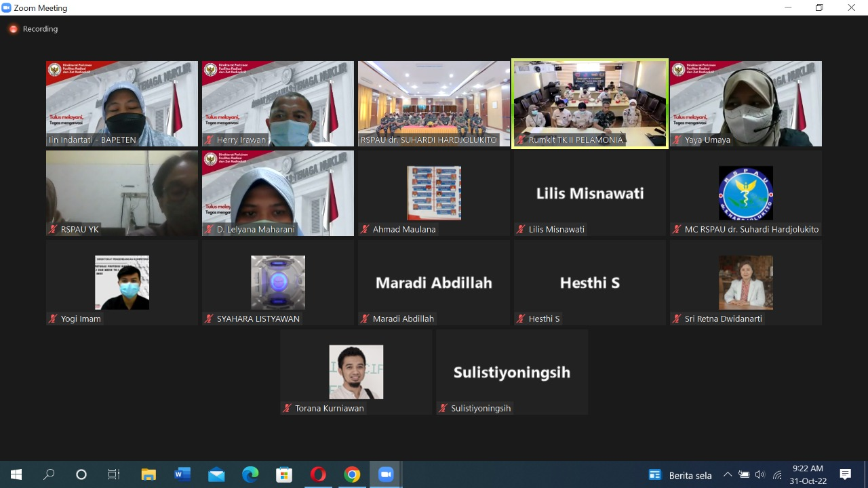Open the Berita sela news widget

681,475
